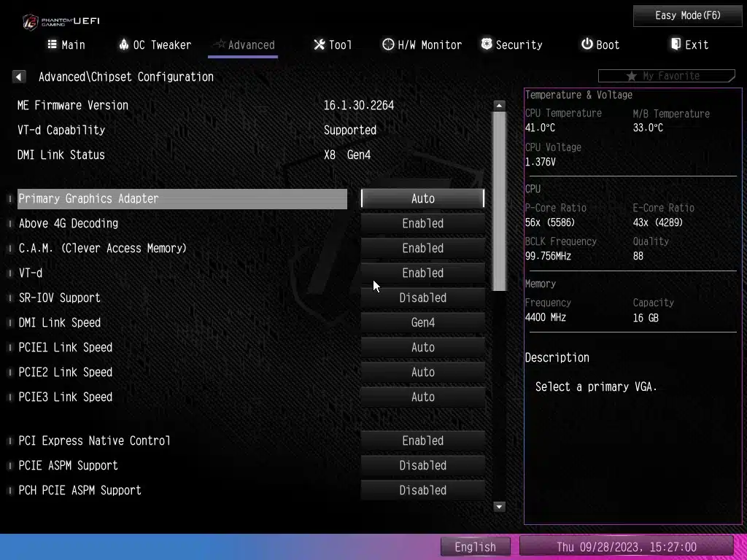Viewport: 747px width, 560px height.
Task: Click the Exit door icon
Action: pos(676,44)
